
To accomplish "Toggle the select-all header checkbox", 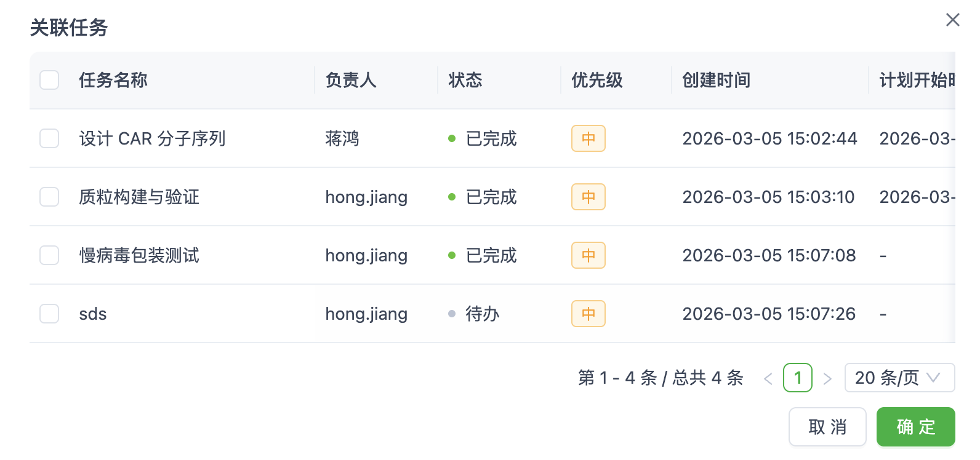I will 49,80.
